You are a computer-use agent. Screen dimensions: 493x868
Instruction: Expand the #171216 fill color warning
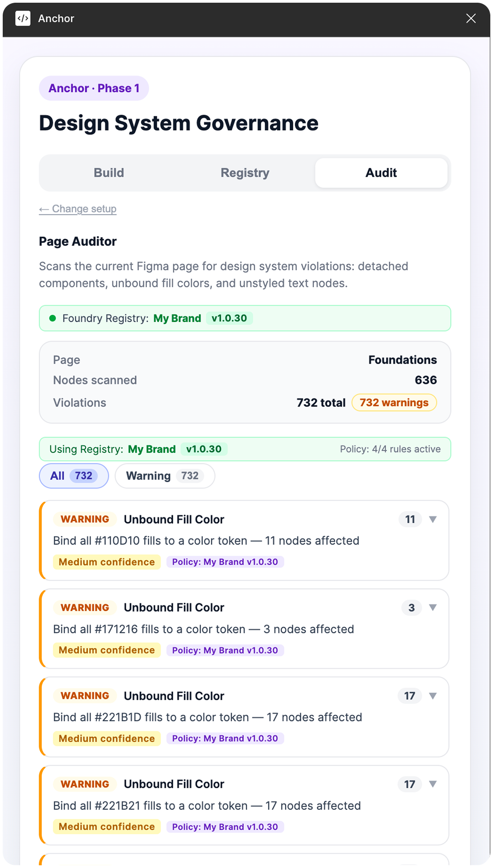click(433, 608)
